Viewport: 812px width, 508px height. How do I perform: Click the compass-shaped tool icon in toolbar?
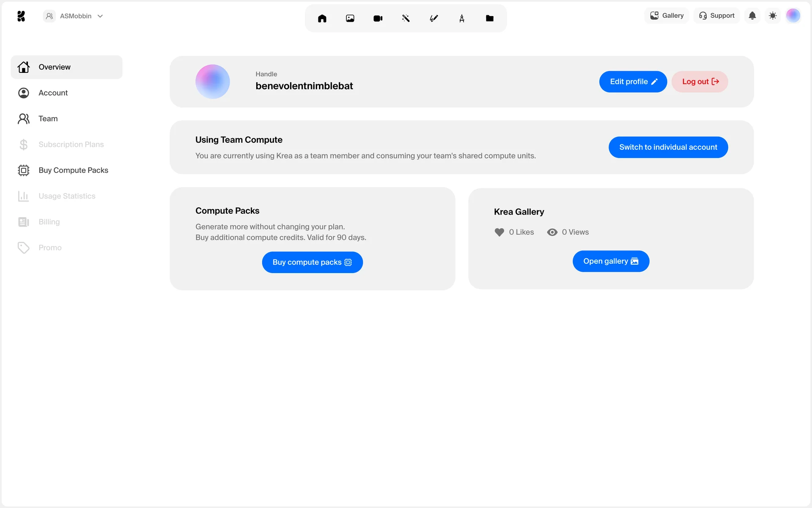click(x=461, y=18)
